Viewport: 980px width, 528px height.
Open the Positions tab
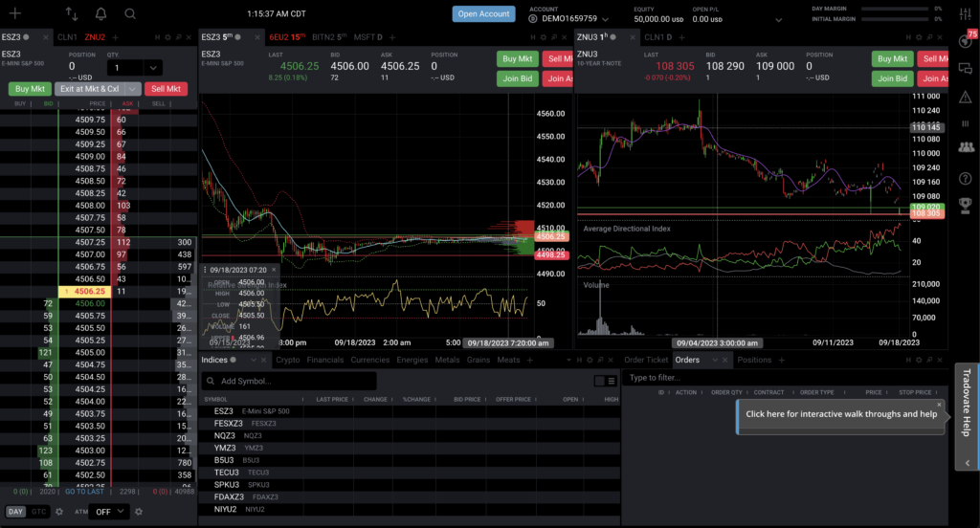pyautogui.click(x=754, y=360)
